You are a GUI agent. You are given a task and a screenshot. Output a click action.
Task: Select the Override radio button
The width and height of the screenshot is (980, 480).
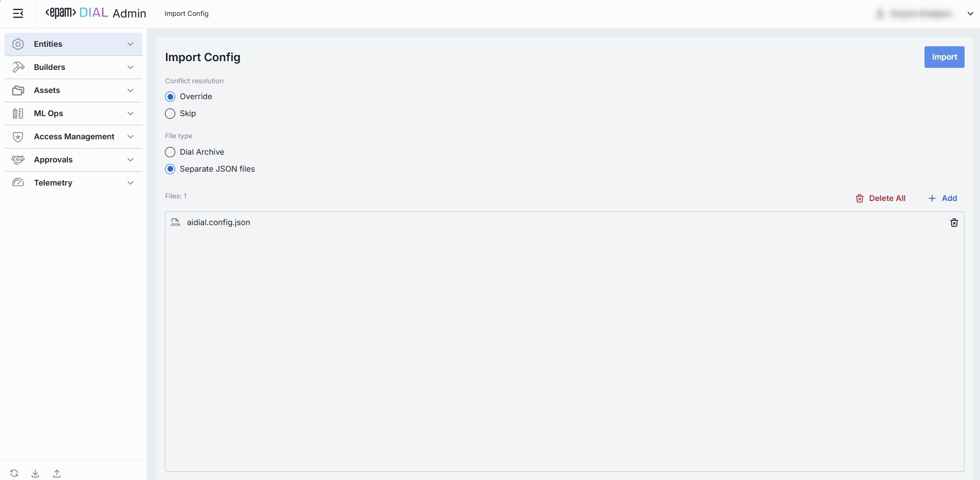[x=171, y=97]
